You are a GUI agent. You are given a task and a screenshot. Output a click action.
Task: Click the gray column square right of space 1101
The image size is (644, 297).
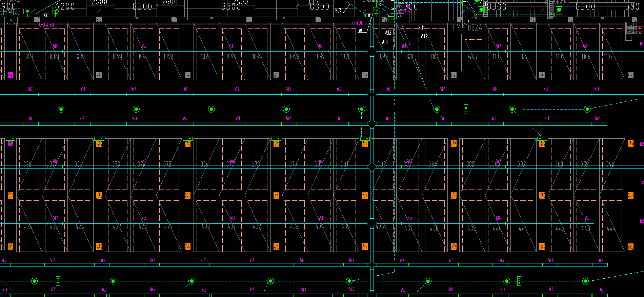(x=454, y=75)
